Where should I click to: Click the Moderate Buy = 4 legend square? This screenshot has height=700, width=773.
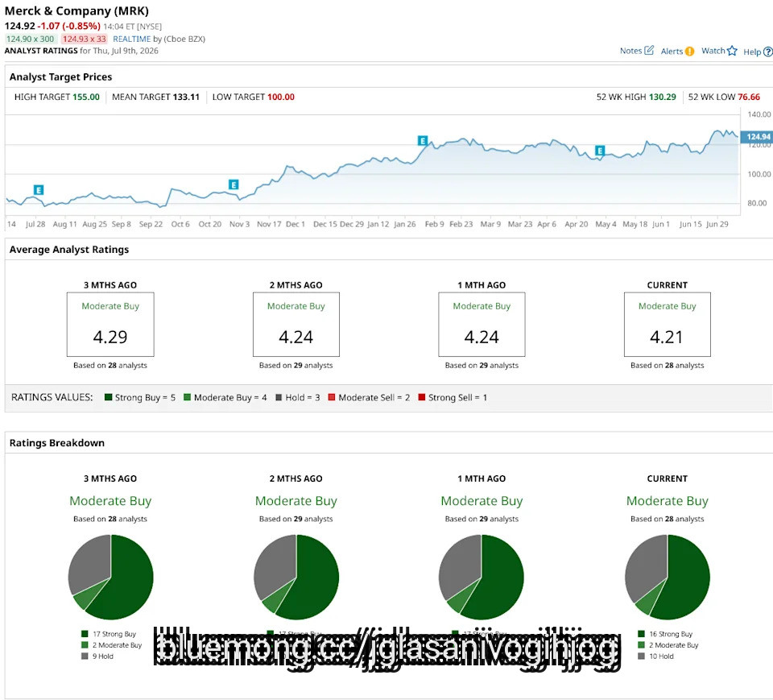[x=188, y=397]
